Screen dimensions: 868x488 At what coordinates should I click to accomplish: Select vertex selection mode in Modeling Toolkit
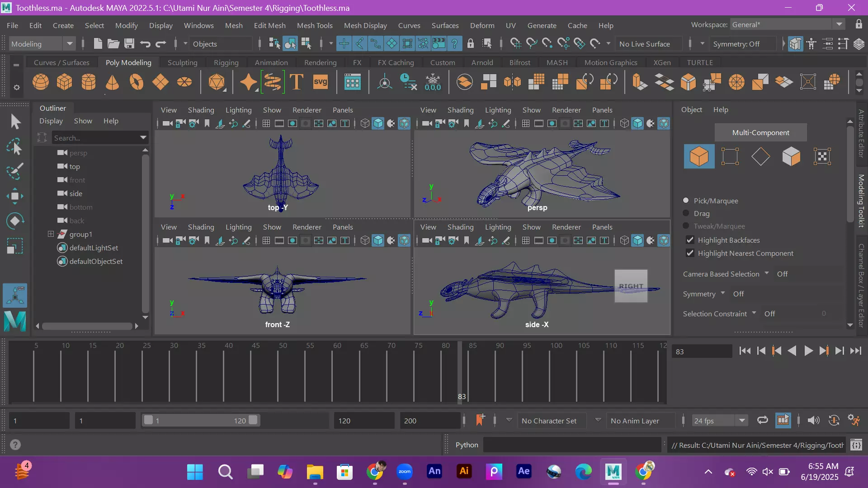tap(730, 156)
